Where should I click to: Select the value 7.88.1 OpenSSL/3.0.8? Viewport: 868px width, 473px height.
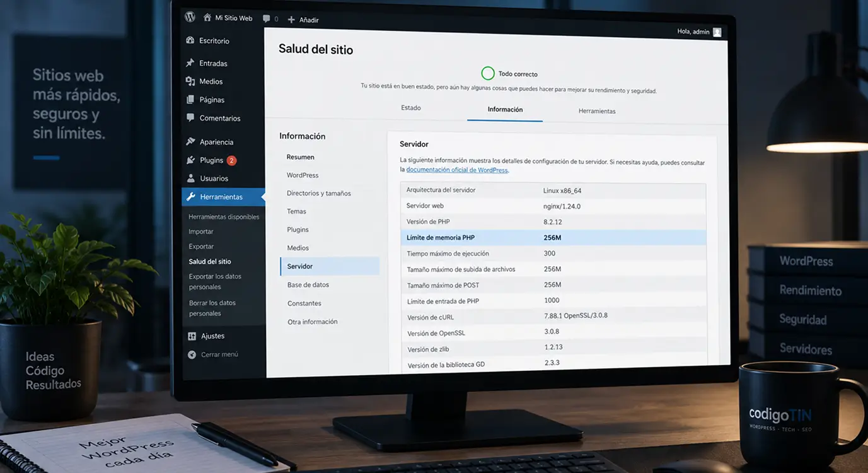576,315
